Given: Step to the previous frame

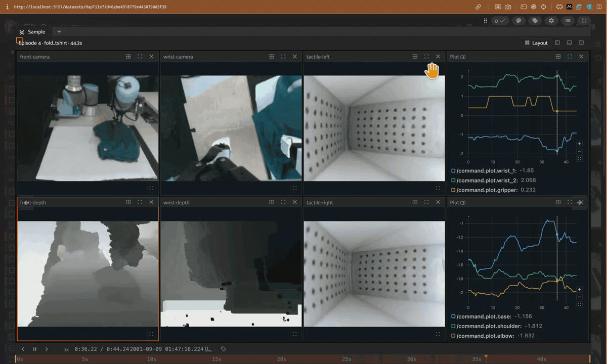Looking at the screenshot, I should coord(23,349).
